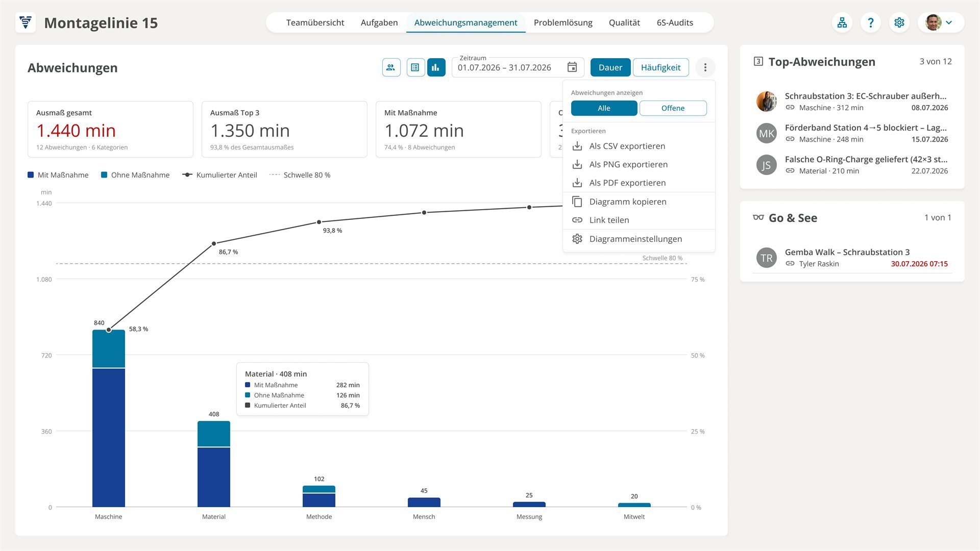The image size is (980, 551).
Task: Open the Teamübersicht tab
Action: coord(315,22)
